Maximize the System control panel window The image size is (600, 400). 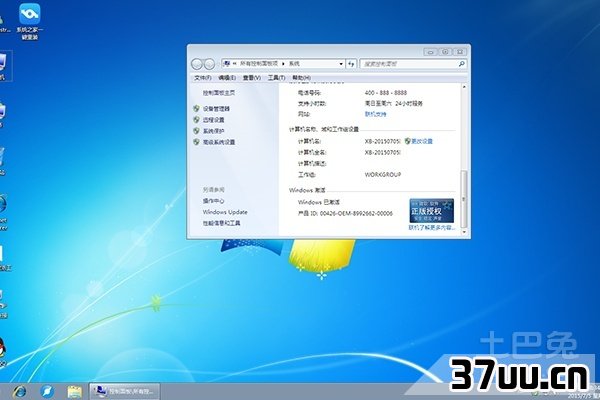[445, 52]
